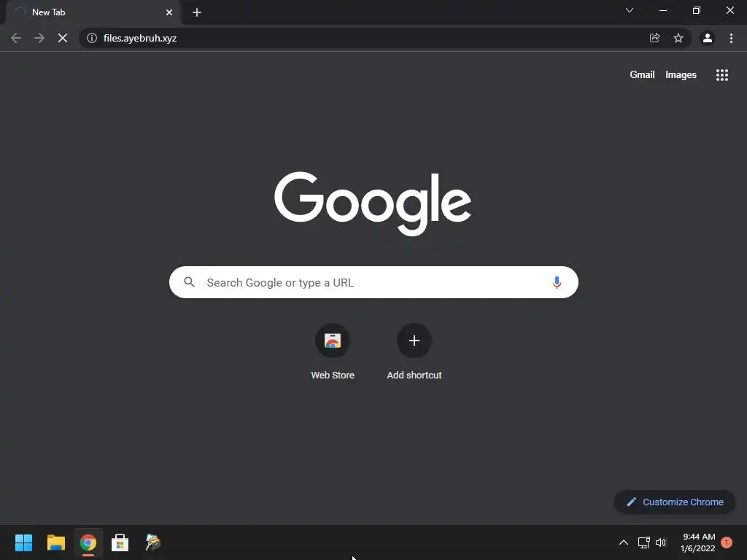Screen dimensions: 747x560
Task: Open the Gmail link
Action: (642, 75)
